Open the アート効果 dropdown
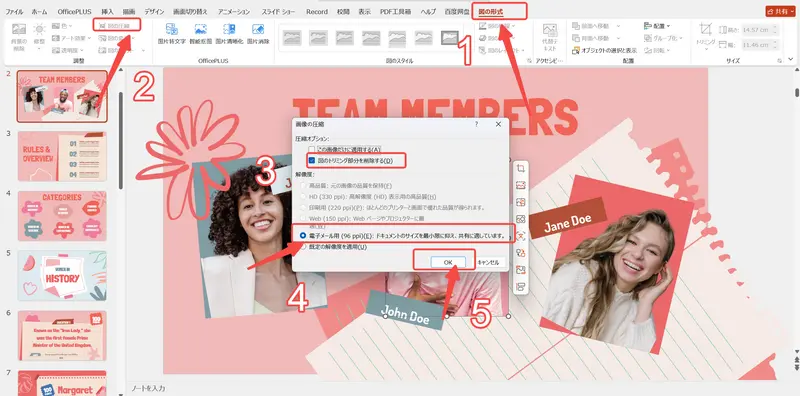The height and width of the screenshot is (396, 800). click(70, 38)
